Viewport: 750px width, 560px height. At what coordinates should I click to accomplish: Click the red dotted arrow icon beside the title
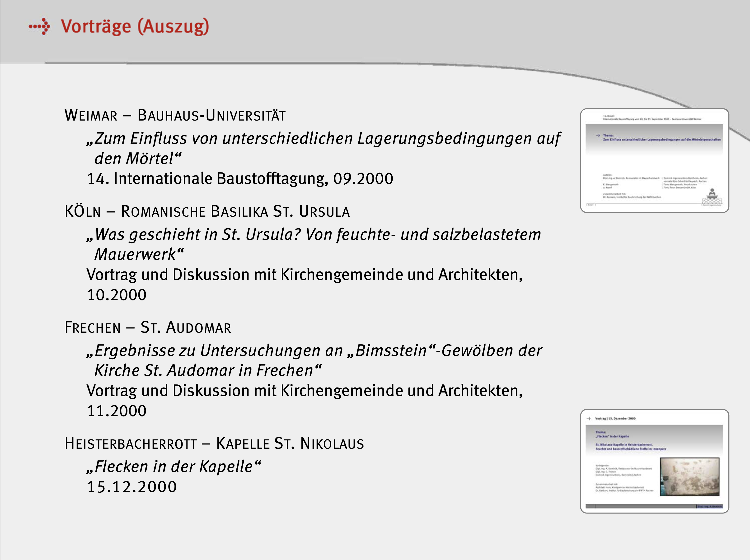click(39, 26)
